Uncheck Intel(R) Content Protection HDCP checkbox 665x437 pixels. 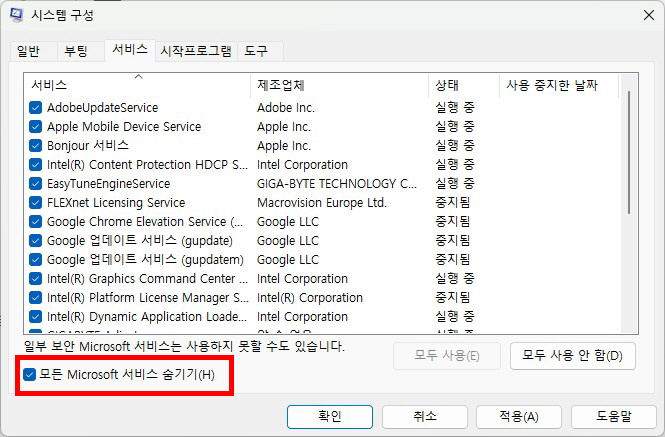click(x=36, y=165)
